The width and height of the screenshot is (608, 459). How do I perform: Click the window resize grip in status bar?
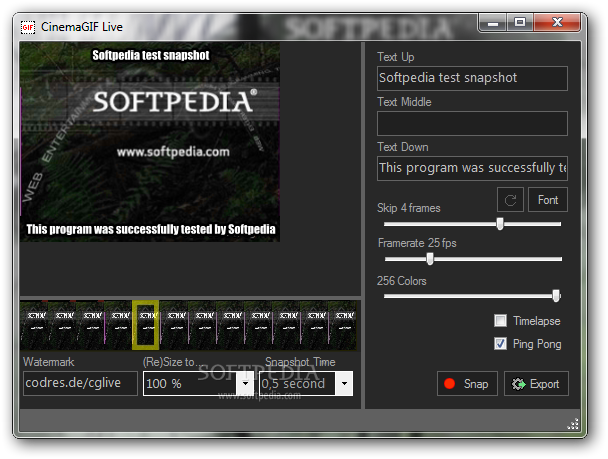pos(573,424)
